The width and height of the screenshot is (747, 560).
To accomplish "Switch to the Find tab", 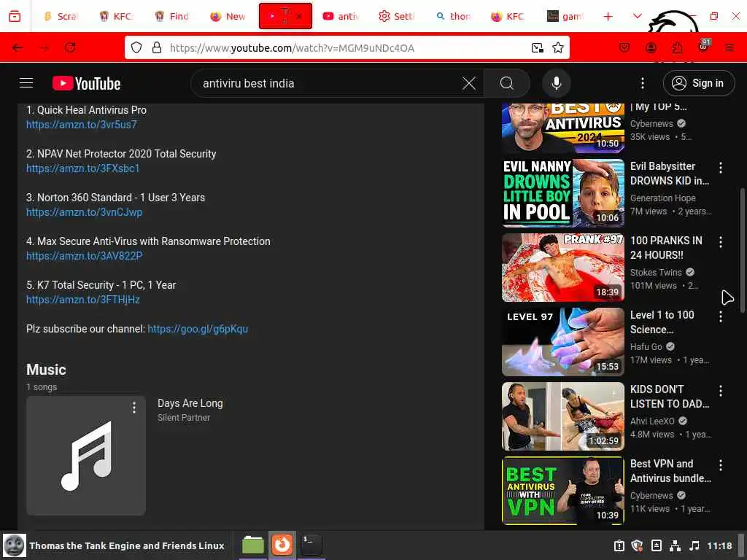I will point(172,16).
